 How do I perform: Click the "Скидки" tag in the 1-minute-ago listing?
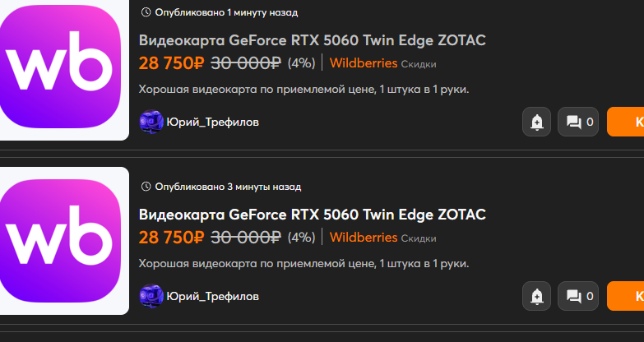click(x=419, y=64)
